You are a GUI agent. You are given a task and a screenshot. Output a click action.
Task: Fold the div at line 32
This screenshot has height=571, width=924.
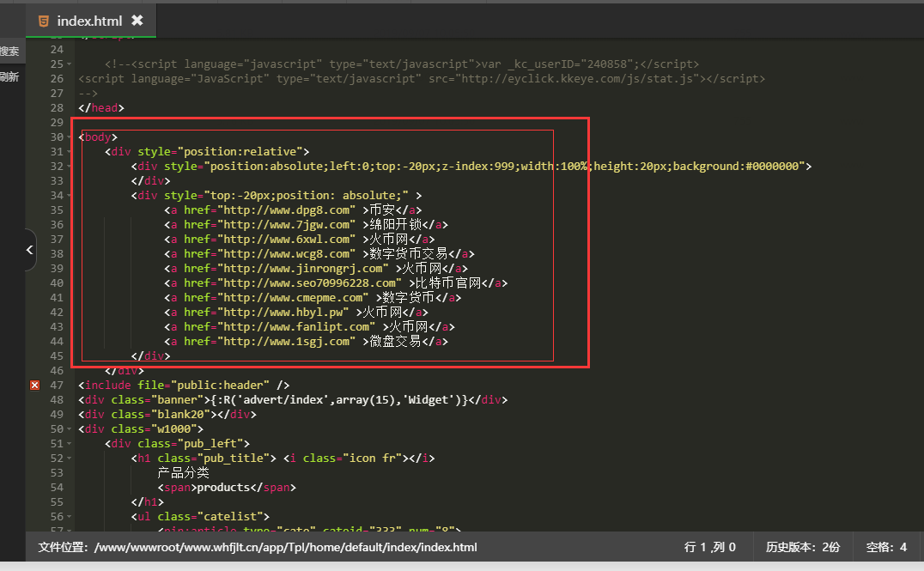click(x=69, y=167)
